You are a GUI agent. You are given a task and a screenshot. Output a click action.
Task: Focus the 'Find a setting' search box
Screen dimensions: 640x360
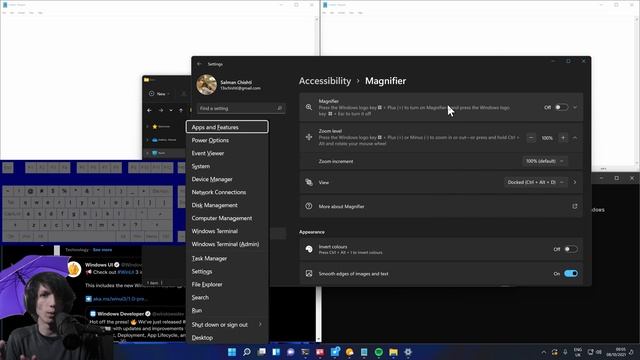coord(241,108)
